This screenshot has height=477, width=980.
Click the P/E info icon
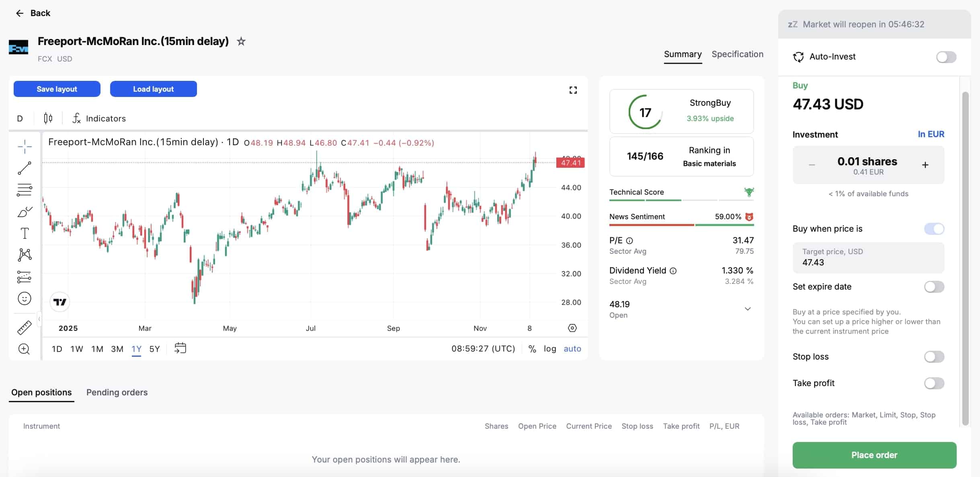tap(629, 241)
